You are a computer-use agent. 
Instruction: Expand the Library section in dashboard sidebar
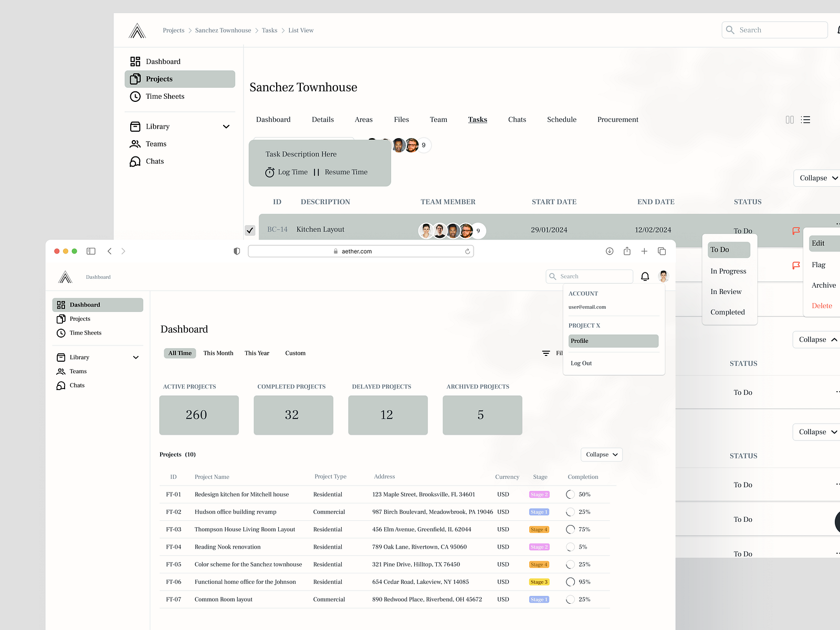135,358
